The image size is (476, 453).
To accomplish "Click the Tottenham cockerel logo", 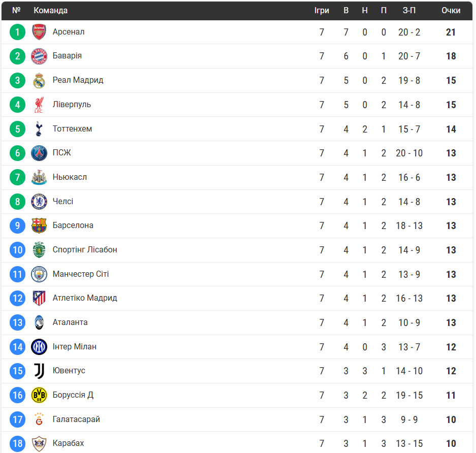I will (x=39, y=129).
